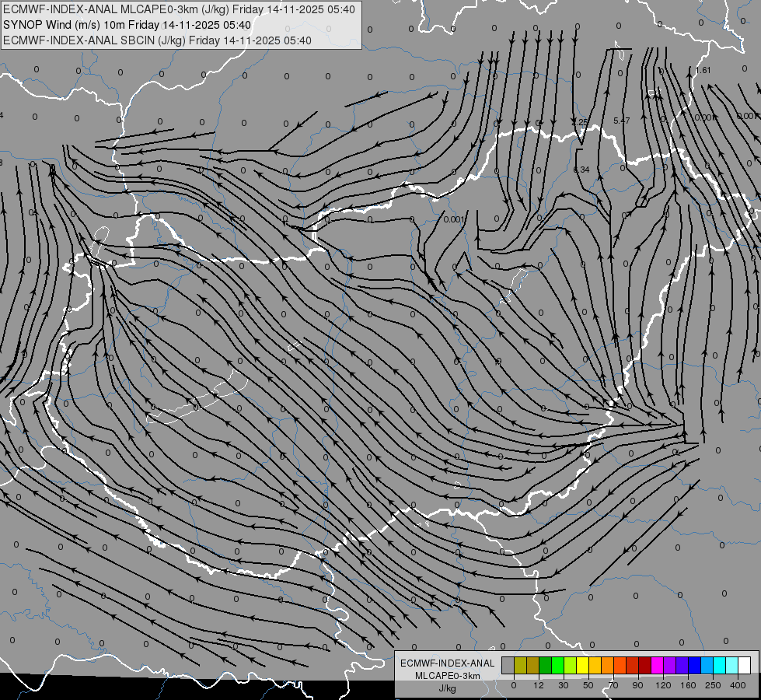Click the legend tick label 12
The width and height of the screenshot is (761, 700).
point(539,685)
